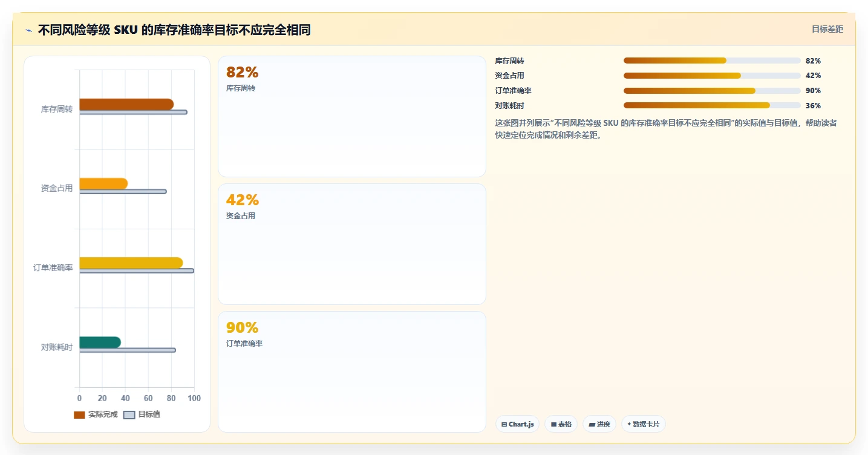Click the yellow 订单准确率 actual bar

tap(131, 263)
